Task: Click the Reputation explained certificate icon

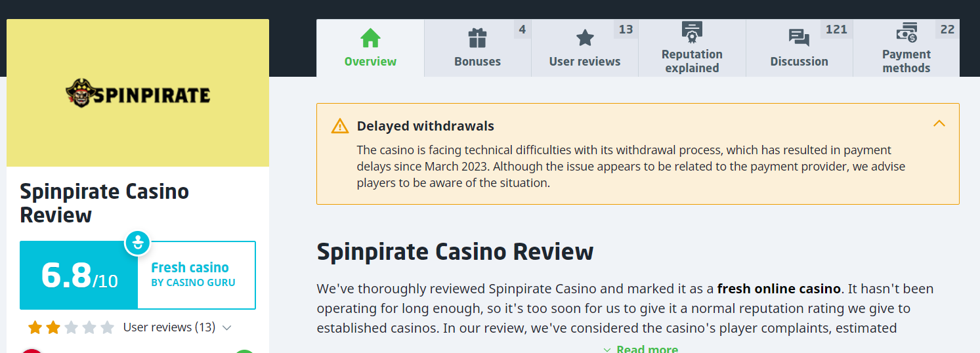Action: [692, 30]
